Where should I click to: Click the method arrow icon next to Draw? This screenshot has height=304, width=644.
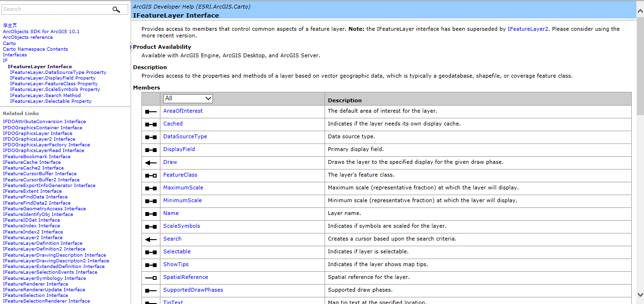[150, 162]
